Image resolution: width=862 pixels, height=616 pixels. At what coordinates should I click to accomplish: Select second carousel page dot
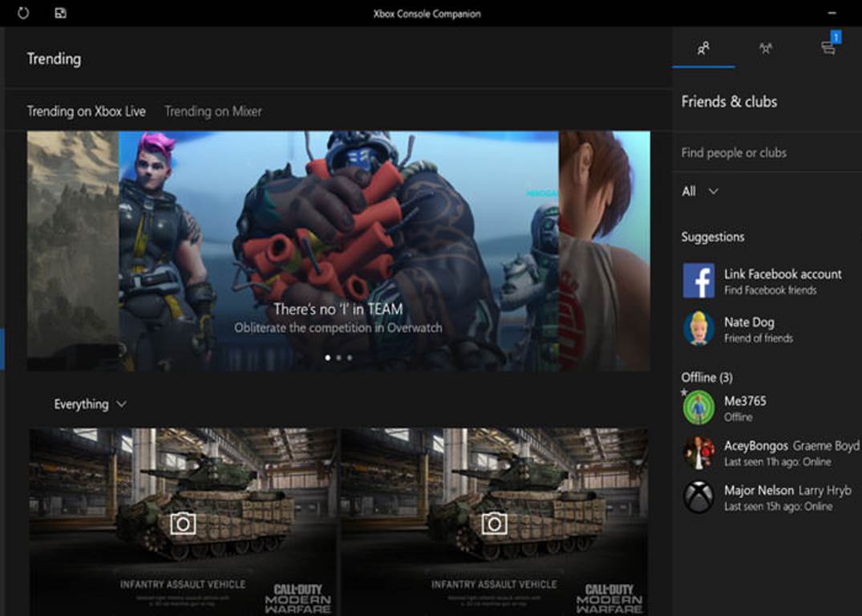pos(338,358)
